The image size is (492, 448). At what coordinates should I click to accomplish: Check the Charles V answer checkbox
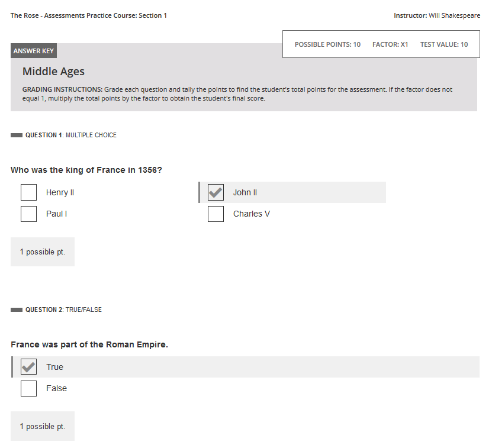click(216, 214)
